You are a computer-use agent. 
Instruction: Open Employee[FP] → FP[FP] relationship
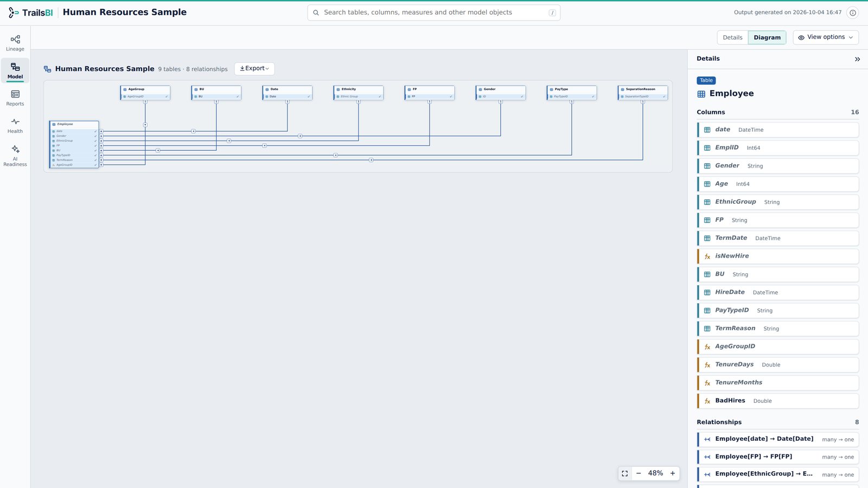(778, 457)
